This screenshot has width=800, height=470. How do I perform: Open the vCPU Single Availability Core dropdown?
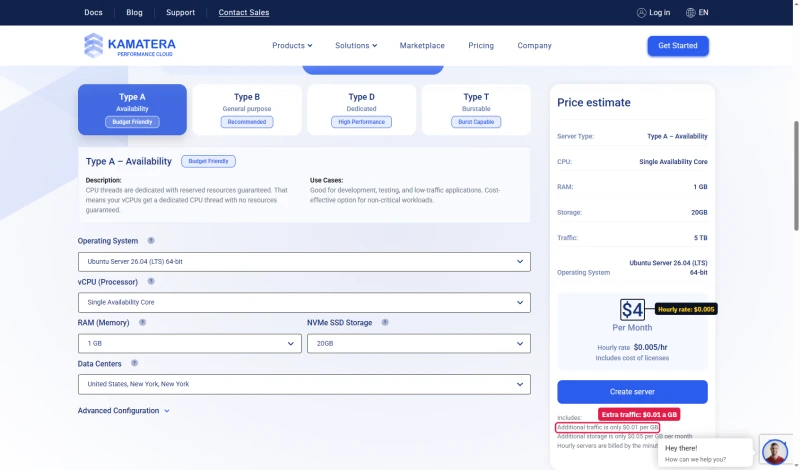click(304, 303)
